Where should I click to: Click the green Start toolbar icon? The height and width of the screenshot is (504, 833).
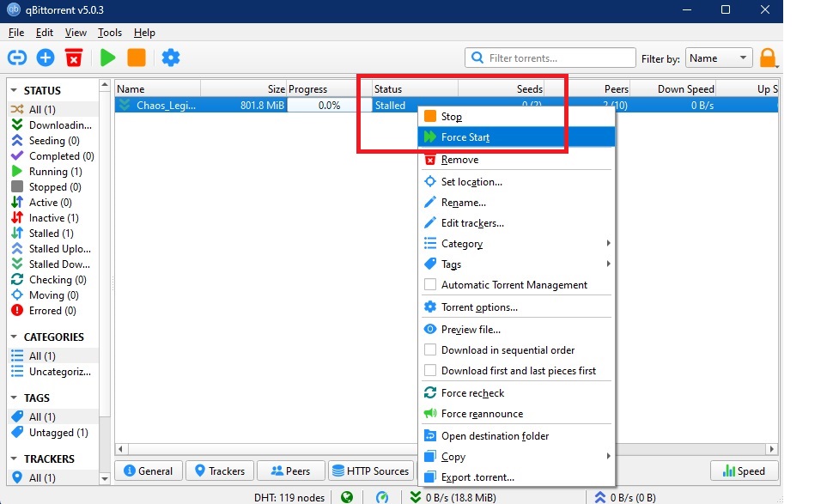[x=108, y=58]
